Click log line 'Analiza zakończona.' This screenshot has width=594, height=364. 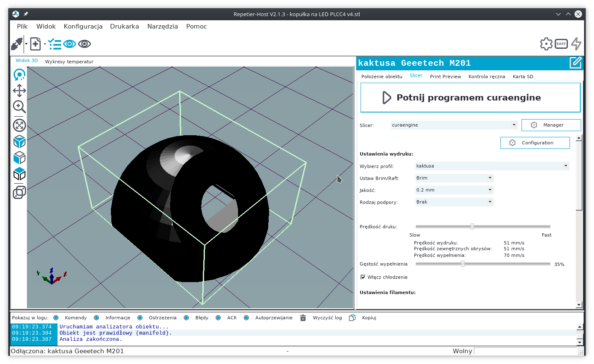(91, 339)
